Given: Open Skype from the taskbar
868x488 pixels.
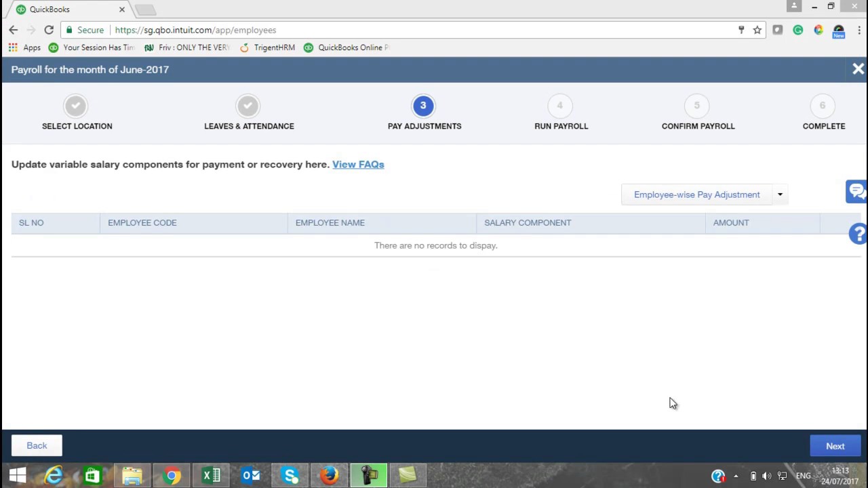Looking at the screenshot, I should pyautogui.click(x=290, y=476).
